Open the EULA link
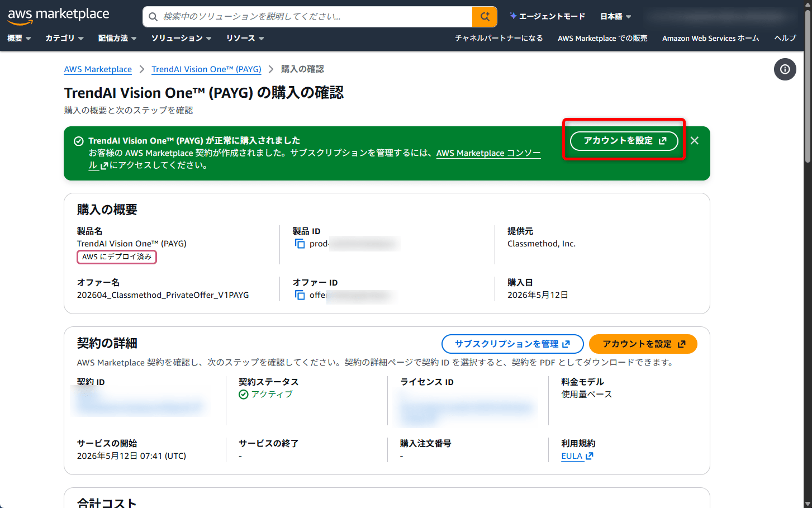 click(x=577, y=456)
